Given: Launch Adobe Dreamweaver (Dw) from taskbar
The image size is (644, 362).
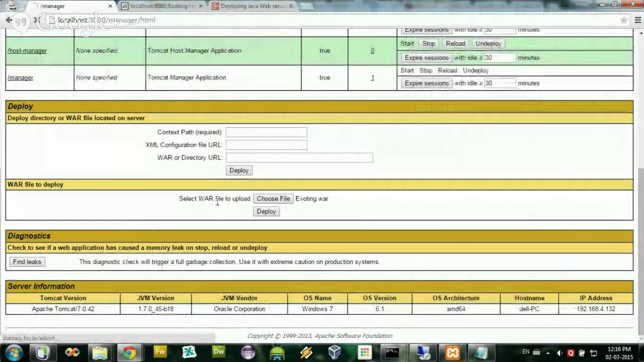Looking at the screenshot, I should (x=218, y=352).
